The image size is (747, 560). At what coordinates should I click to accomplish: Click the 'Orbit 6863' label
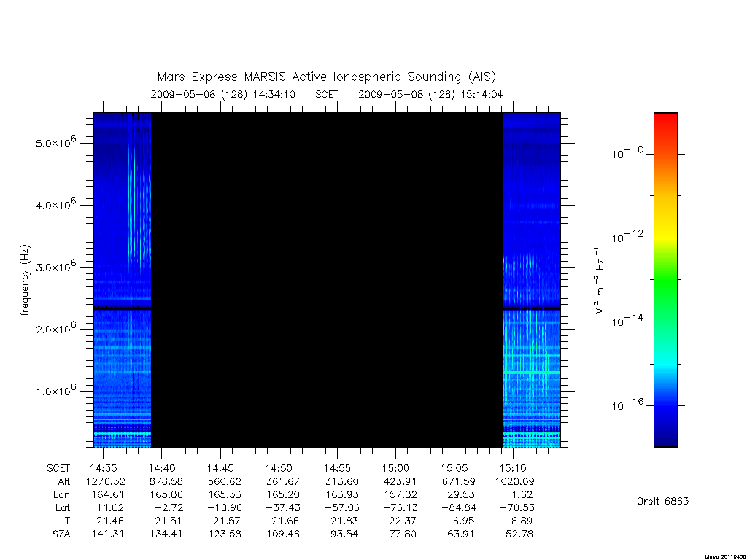click(x=662, y=501)
